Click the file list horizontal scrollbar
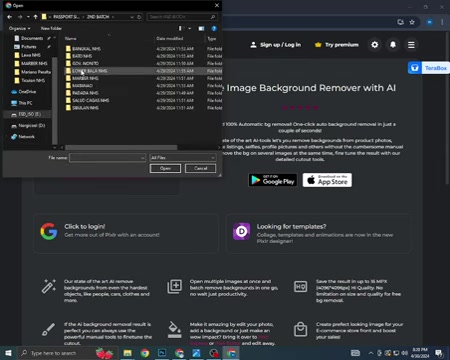Viewport: 450px width, 360px height. pyautogui.click(x=121, y=147)
